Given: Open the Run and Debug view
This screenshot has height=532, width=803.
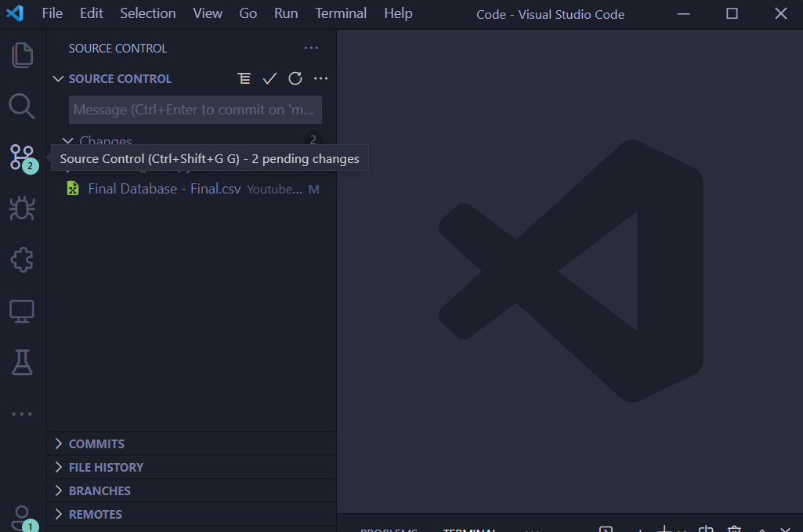Looking at the screenshot, I should [x=22, y=208].
